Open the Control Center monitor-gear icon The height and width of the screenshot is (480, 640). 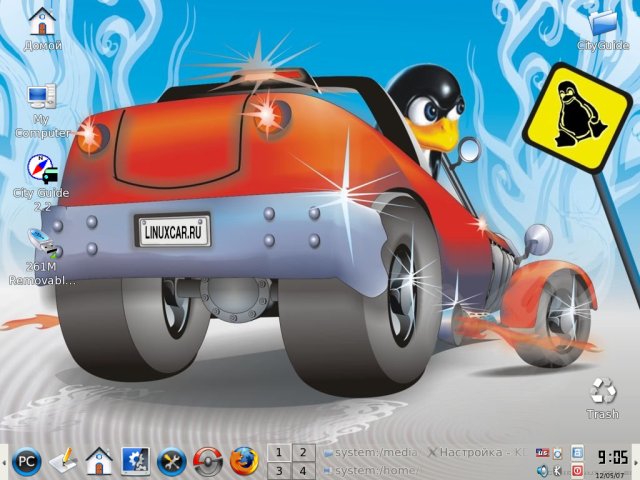pos(135,461)
